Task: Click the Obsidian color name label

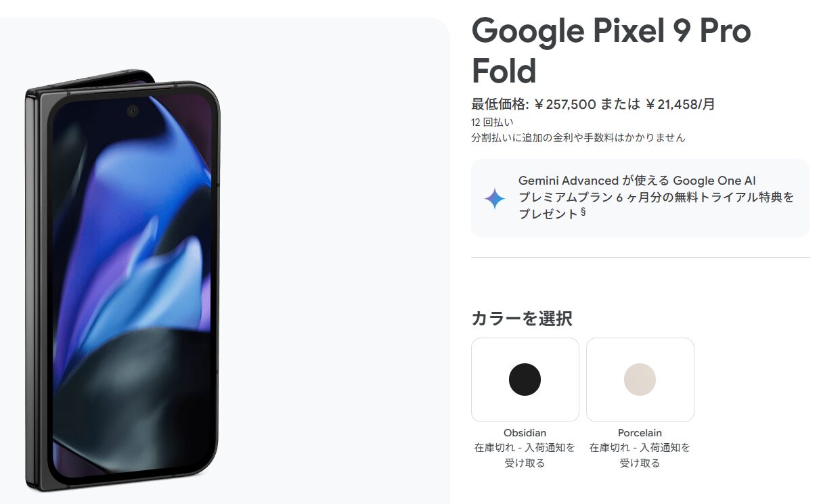Action: point(525,433)
